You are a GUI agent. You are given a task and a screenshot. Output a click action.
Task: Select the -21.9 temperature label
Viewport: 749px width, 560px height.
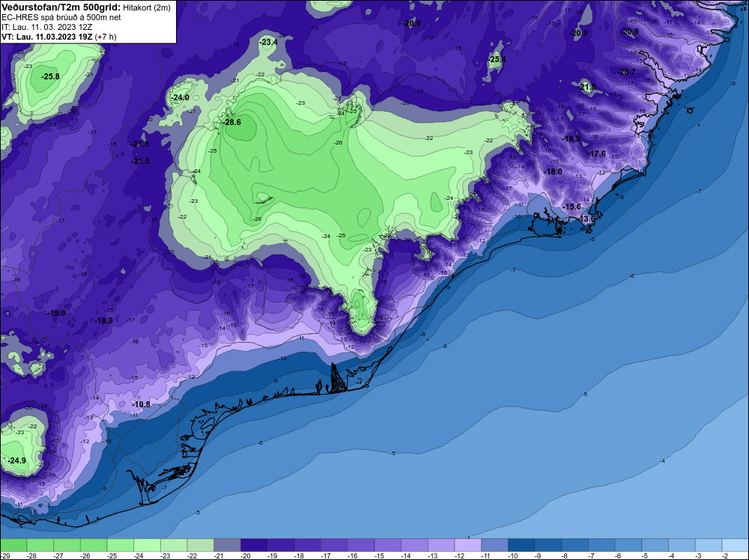pyautogui.click(x=587, y=87)
